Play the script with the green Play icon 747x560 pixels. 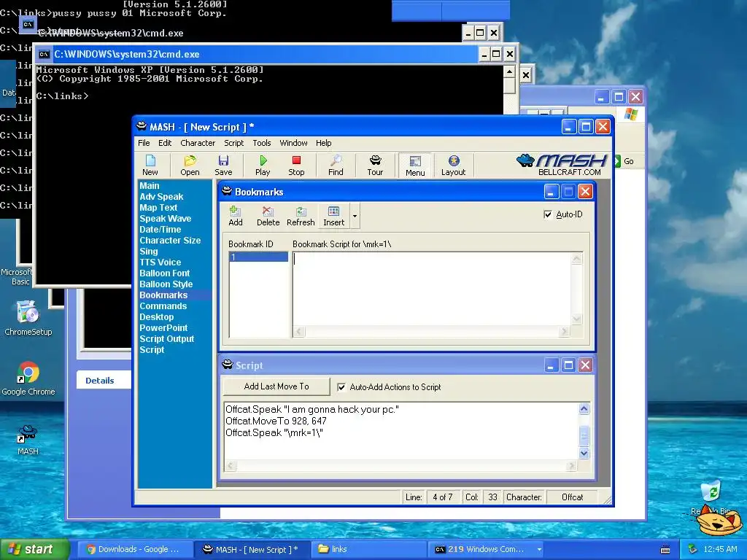click(263, 166)
